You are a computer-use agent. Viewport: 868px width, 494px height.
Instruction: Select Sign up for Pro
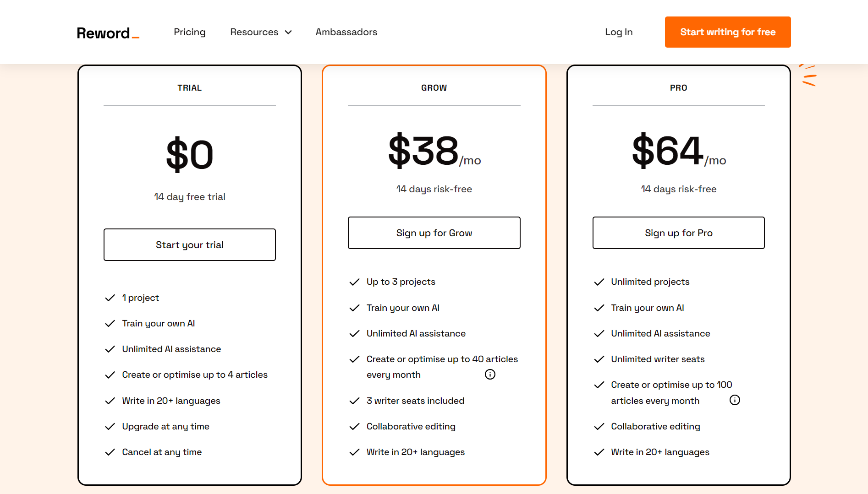coord(678,233)
